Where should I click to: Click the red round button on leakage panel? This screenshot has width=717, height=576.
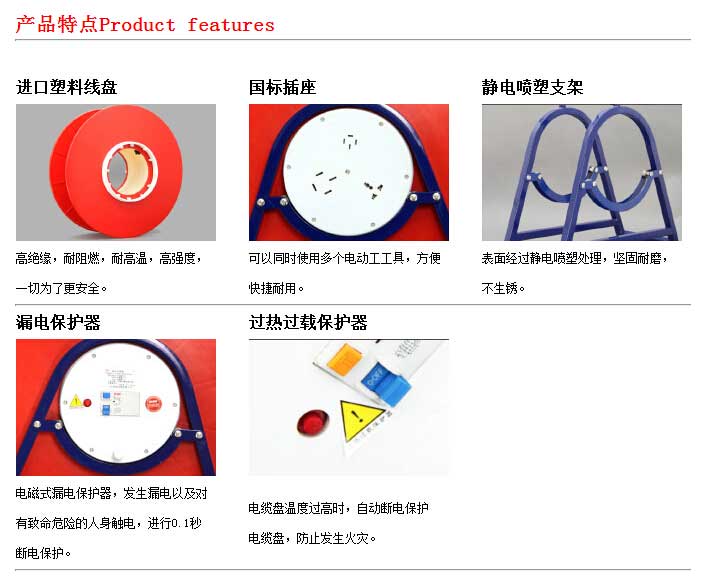point(153,404)
